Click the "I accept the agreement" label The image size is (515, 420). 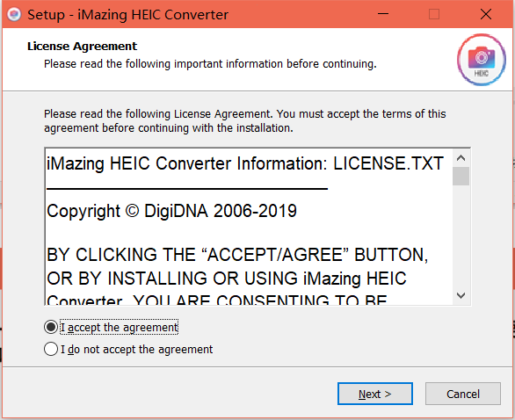point(119,328)
